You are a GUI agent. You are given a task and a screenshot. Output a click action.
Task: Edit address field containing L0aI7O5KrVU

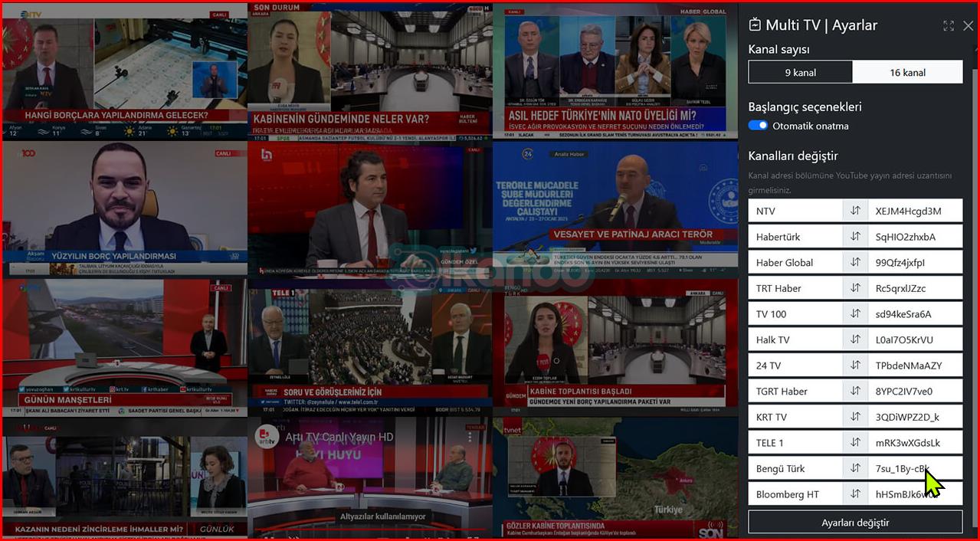point(916,339)
